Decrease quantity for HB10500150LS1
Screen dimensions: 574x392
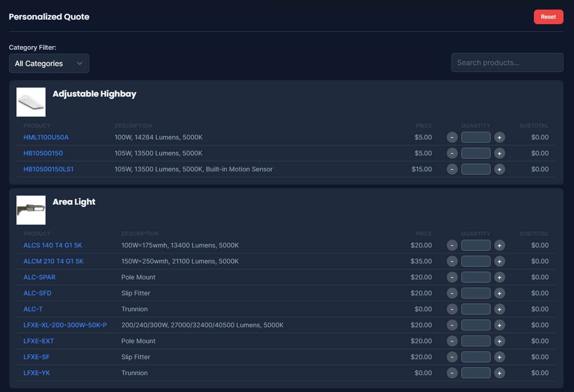(x=452, y=169)
